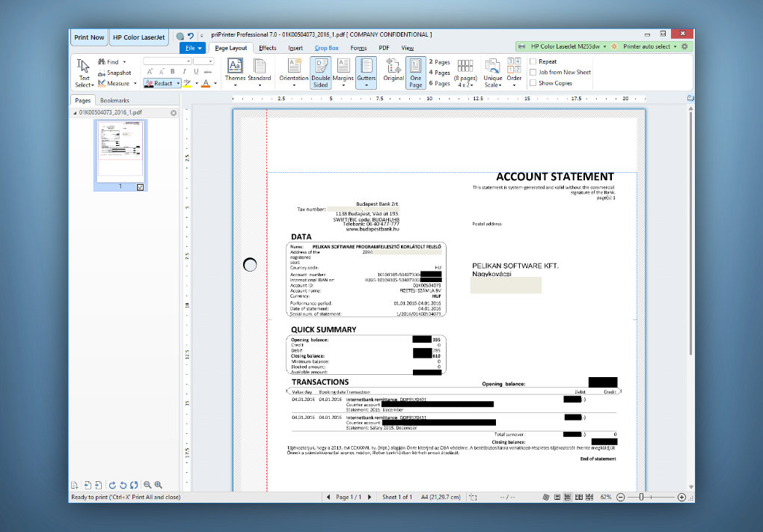This screenshot has width=763, height=532.
Task: Go to previous page arrow in status bar
Action: [328, 497]
